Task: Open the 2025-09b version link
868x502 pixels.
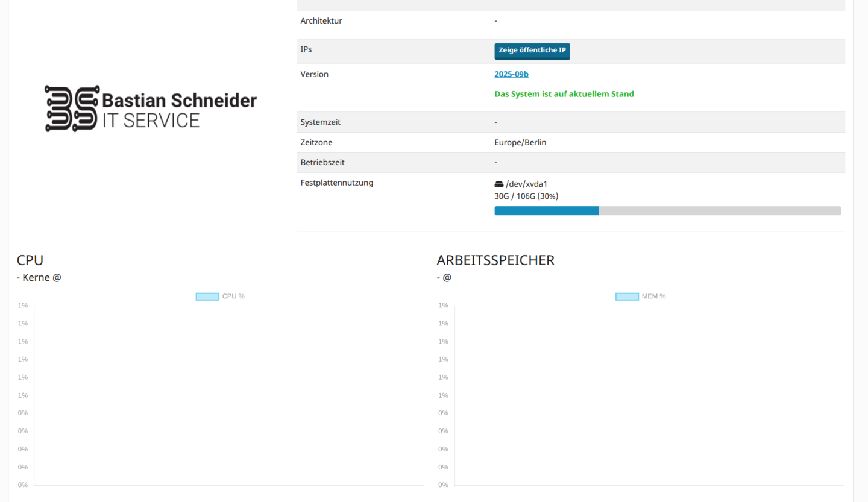Action: point(511,74)
